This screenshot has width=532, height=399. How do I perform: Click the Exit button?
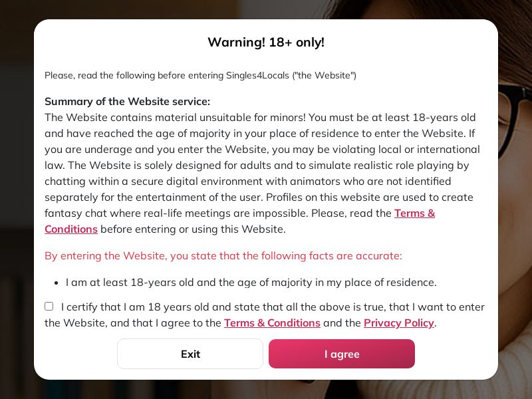[x=190, y=354]
